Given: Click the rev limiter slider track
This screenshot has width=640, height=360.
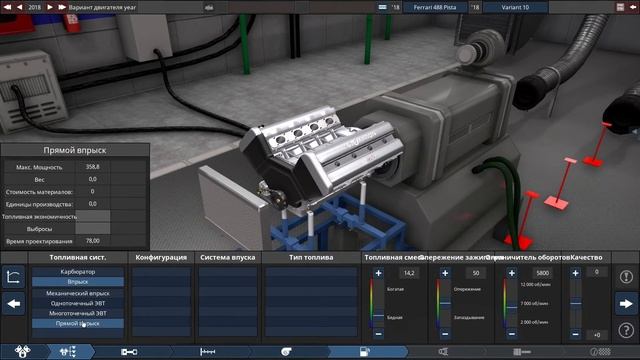Looking at the screenshot, I should (511, 304).
